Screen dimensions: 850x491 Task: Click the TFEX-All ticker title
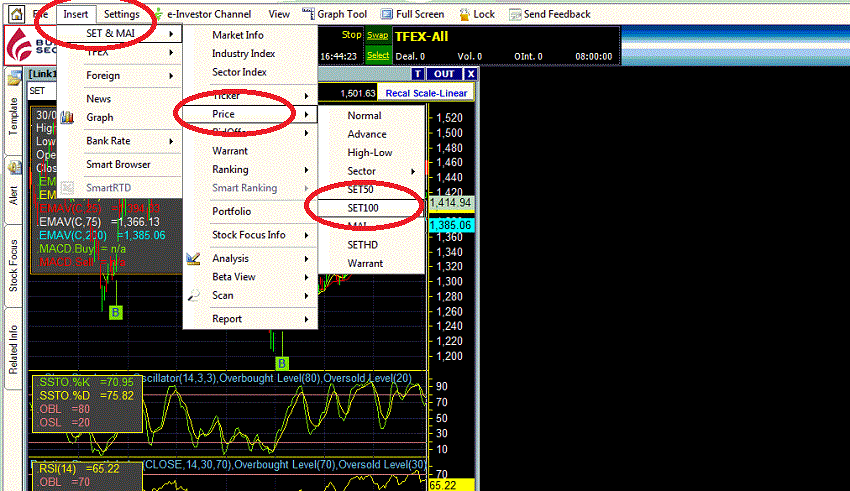pos(421,36)
